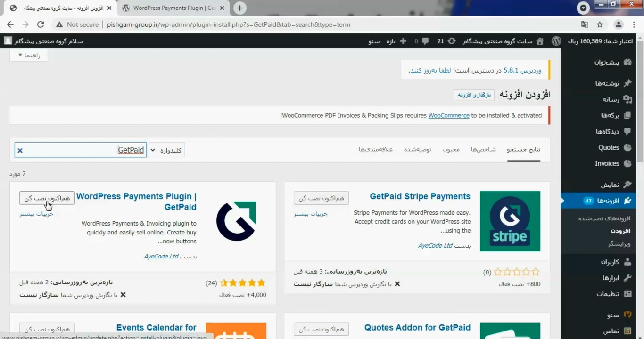Click the GetPaid Stripe plugin thumbnail
This screenshot has width=644, height=339.
click(x=510, y=221)
